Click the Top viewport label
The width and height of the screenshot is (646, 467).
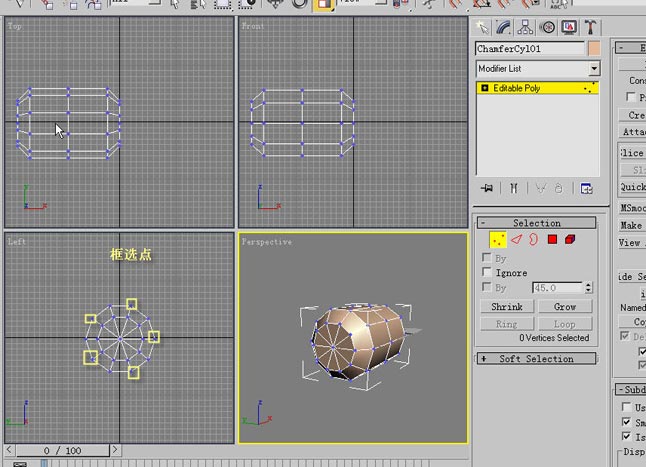coord(14,26)
